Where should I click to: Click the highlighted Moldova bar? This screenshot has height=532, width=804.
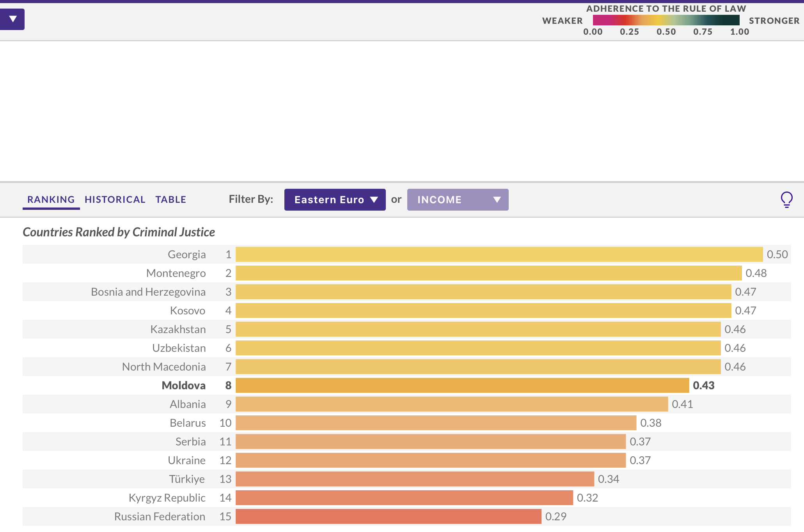point(462,385)
